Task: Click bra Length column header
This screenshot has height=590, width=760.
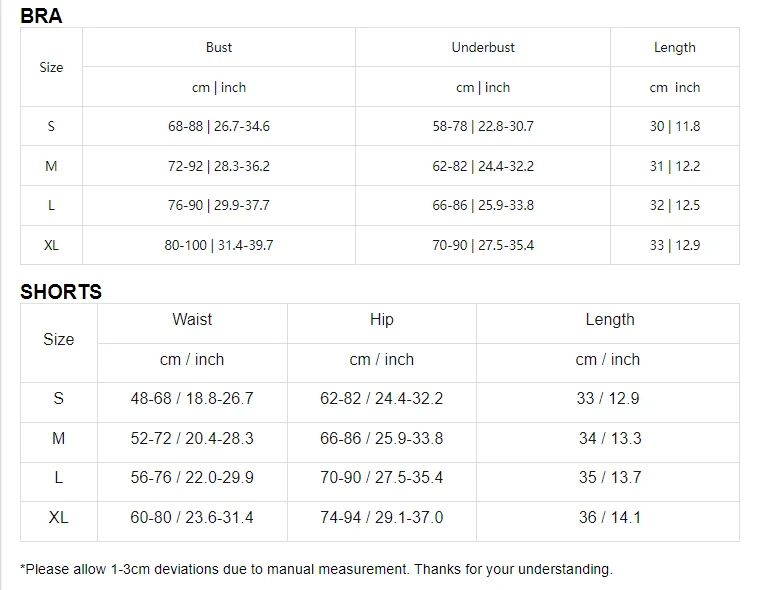Action: coord(675,48)
